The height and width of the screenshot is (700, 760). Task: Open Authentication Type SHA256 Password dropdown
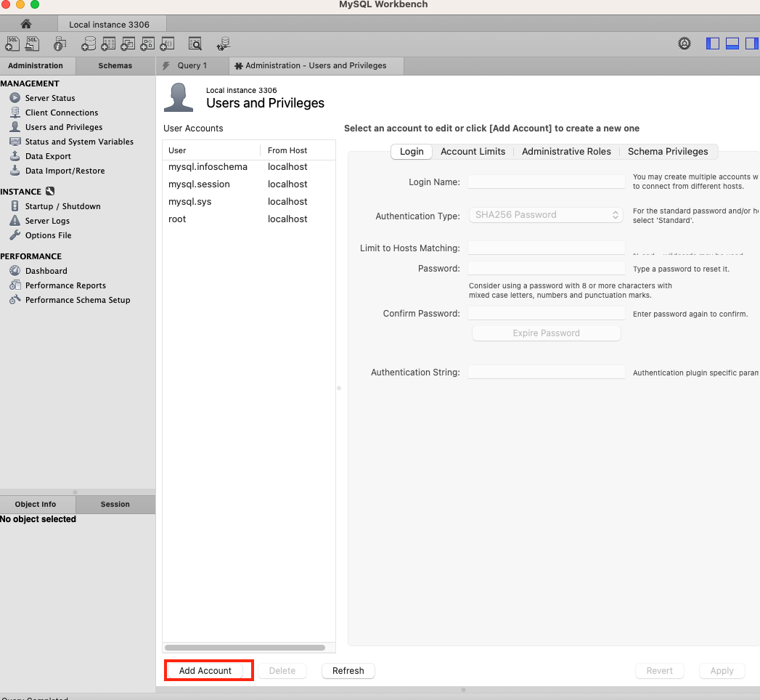click(x=547, y=215)
